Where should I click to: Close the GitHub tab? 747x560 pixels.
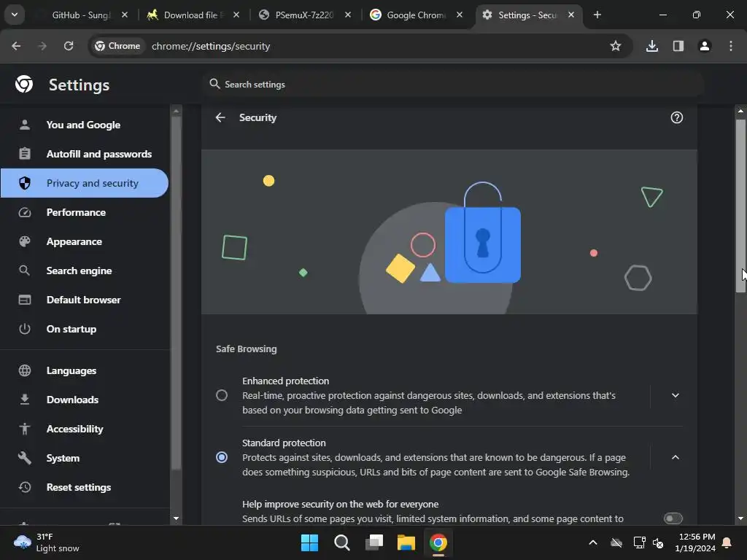point(124,15)
